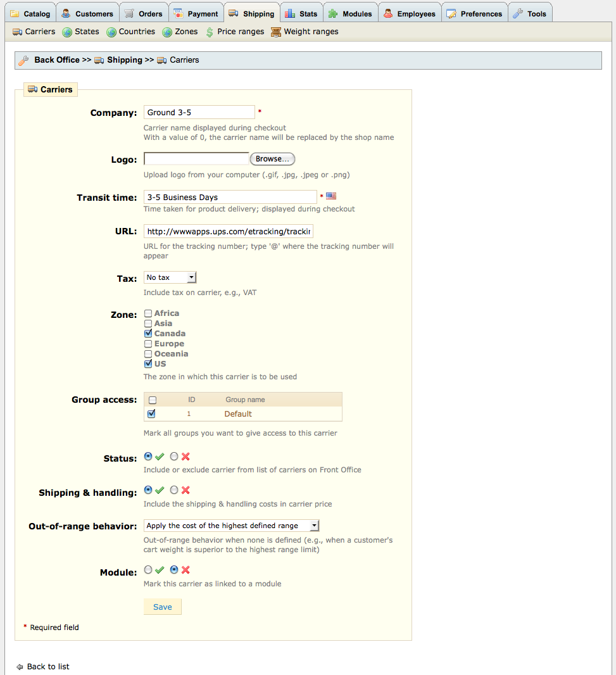Check the Asia zone checkbox
This screenshot has height=675, width=616.
tap(148, 324)
